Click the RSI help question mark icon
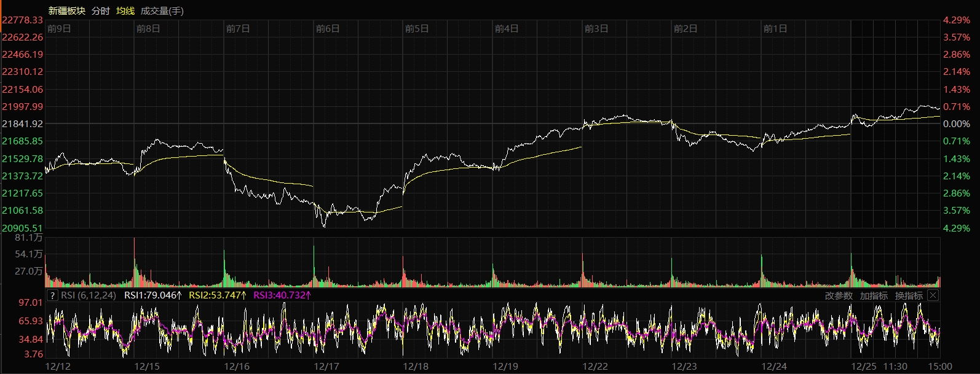This screenshot has width=980, height=374. pyautogui.click(x=52, y=295)
